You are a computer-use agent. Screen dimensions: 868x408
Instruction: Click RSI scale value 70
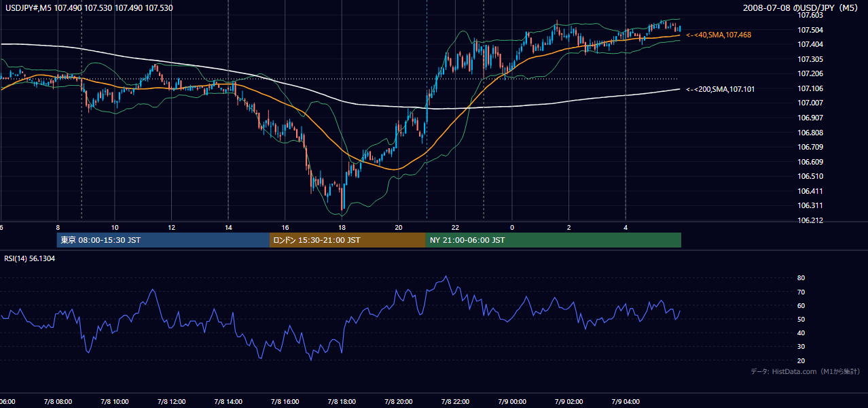click(x=801, y=292)
